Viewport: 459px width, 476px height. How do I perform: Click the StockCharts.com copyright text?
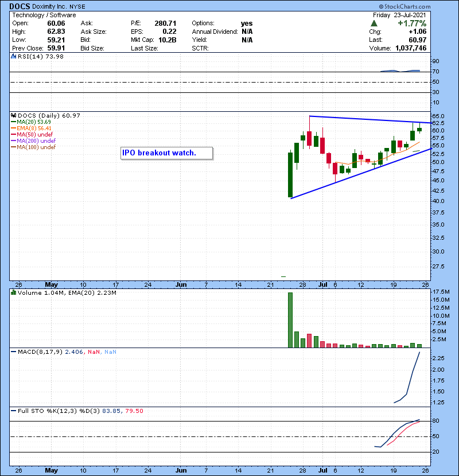(404, 6)
